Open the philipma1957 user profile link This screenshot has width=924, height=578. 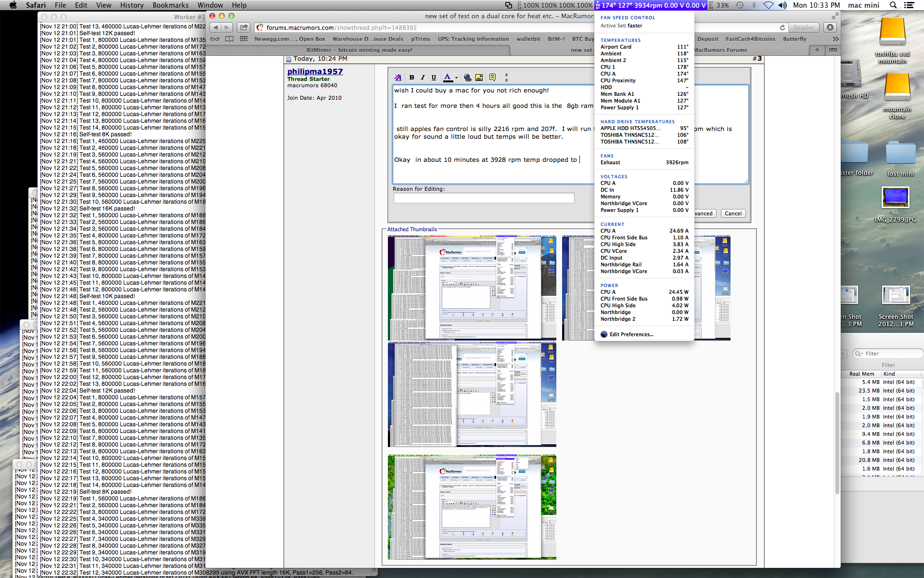point(315,71)
